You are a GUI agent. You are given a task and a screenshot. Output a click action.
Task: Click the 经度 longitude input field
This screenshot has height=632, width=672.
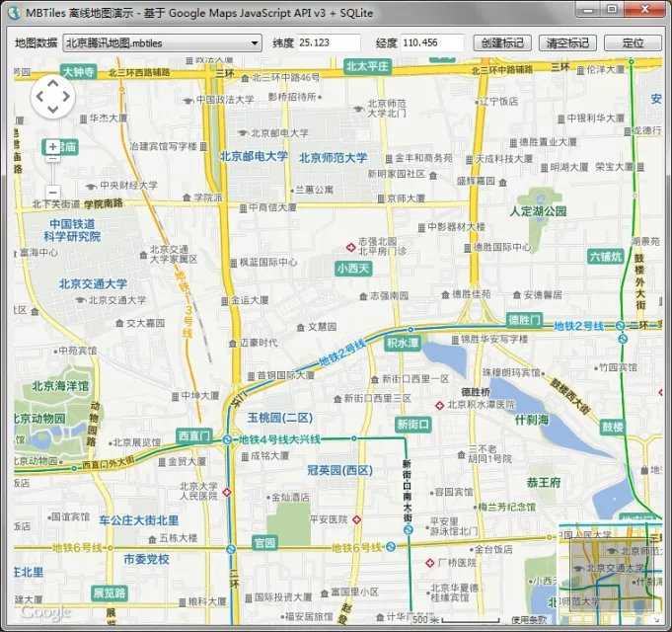click(432, 42)
